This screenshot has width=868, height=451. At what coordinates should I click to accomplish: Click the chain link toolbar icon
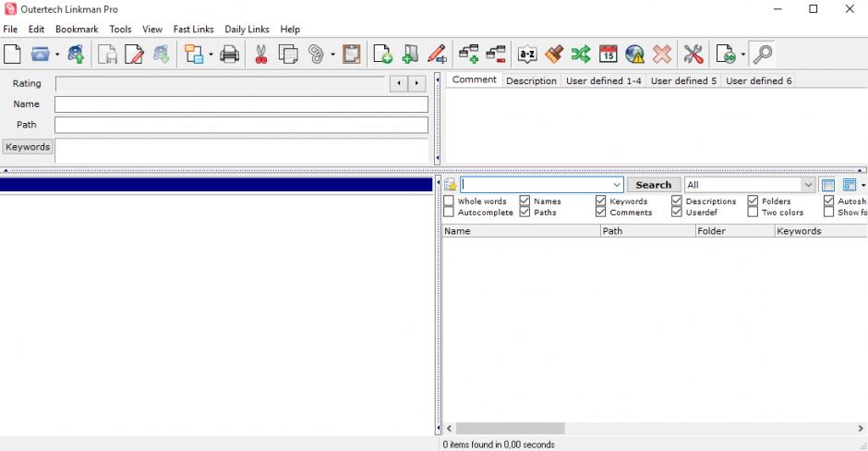(x=316, y=55)
